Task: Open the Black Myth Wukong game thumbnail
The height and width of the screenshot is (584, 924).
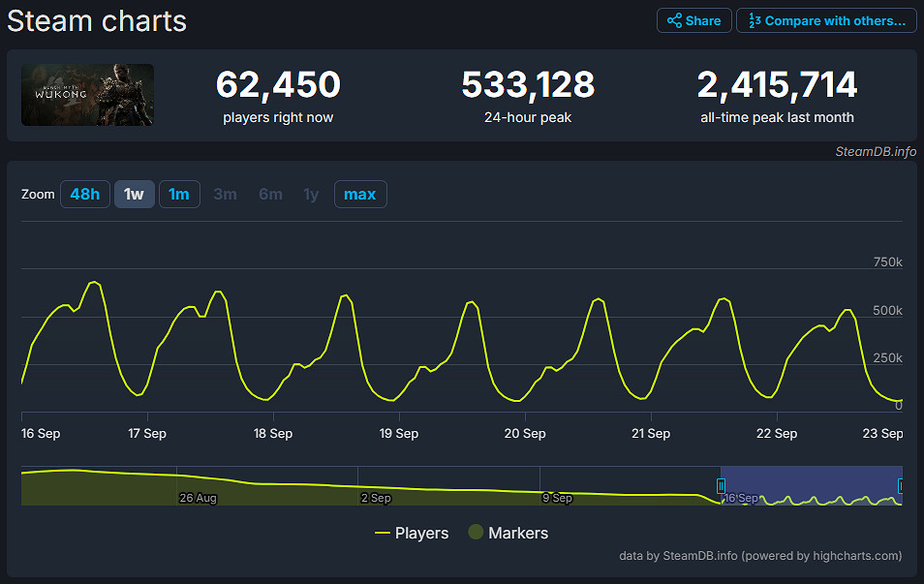Action: pos(87,94)
